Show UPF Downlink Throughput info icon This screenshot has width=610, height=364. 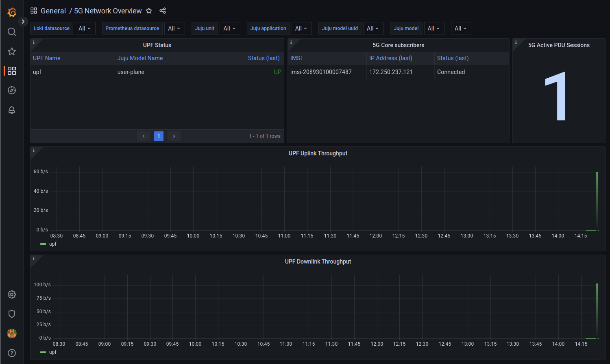(34, 259)
